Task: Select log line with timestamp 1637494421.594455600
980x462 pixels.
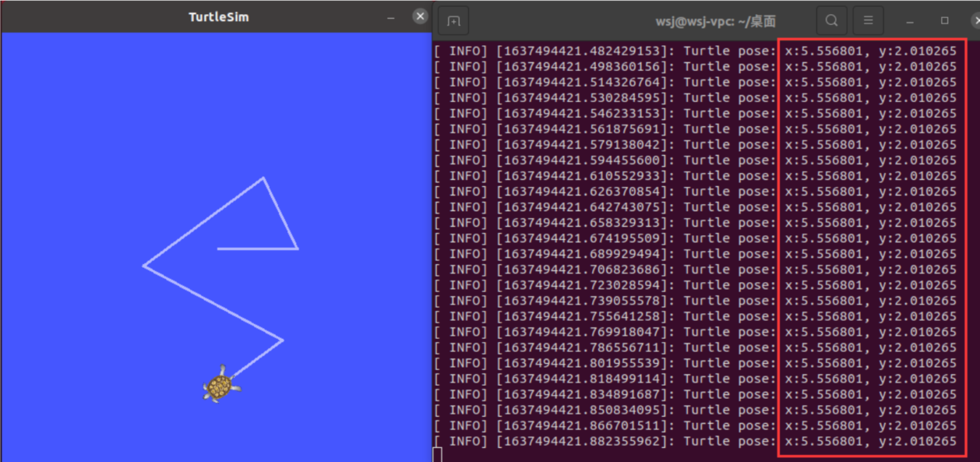Action: coord(696,160)
